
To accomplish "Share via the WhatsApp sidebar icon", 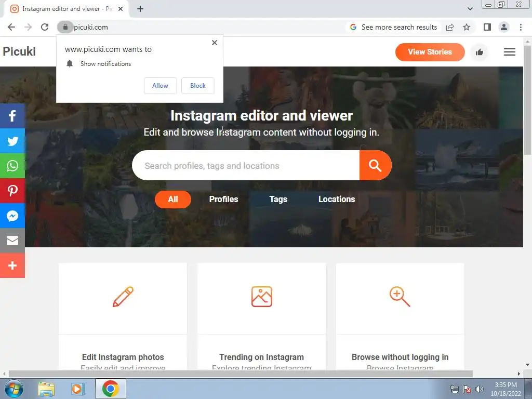I will pyautogui.click(x=12, y=166).
